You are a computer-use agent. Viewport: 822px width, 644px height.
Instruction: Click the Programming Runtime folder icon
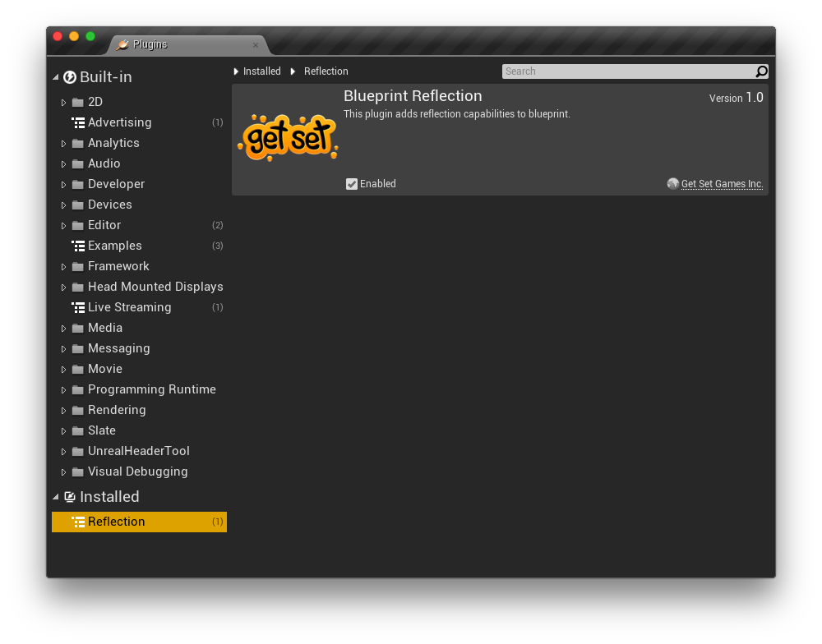click(x=77, y=390)
